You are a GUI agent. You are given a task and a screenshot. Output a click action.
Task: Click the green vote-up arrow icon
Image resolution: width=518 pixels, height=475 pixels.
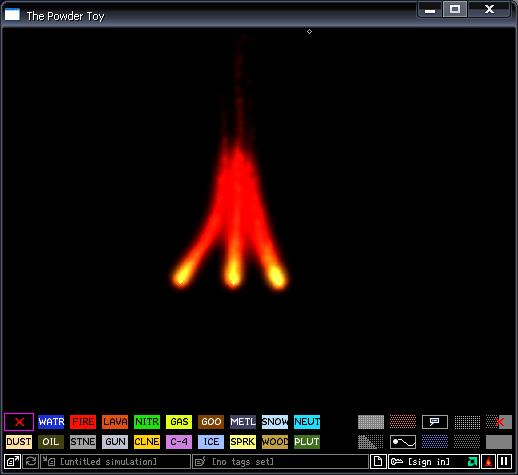pos(472,462)
